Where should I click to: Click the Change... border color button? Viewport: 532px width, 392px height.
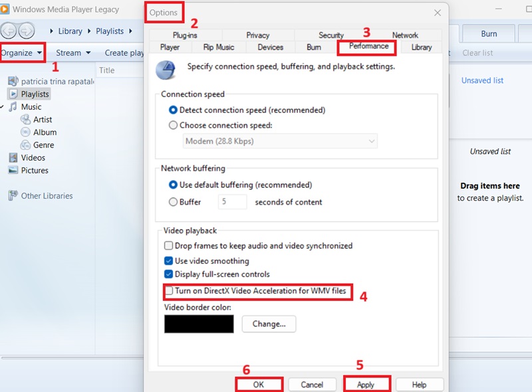pos(269,324)
